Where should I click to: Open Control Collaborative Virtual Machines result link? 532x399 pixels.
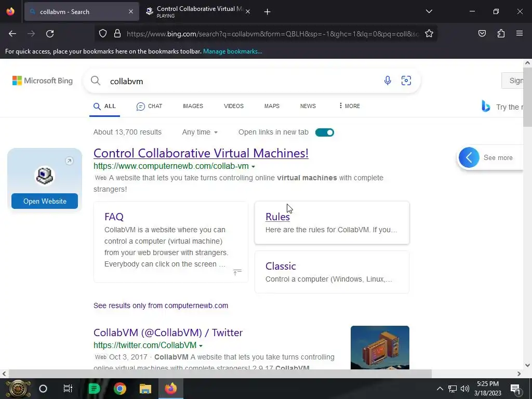pos(201,153)
